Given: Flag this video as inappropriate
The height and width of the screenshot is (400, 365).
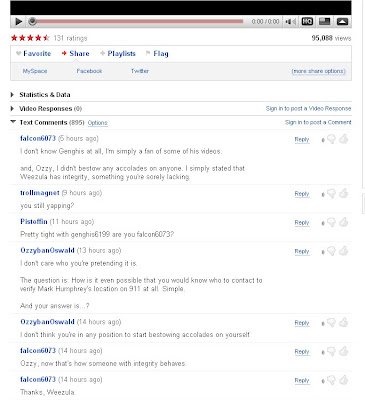Looking at the screenshot, I should point(157,53).
